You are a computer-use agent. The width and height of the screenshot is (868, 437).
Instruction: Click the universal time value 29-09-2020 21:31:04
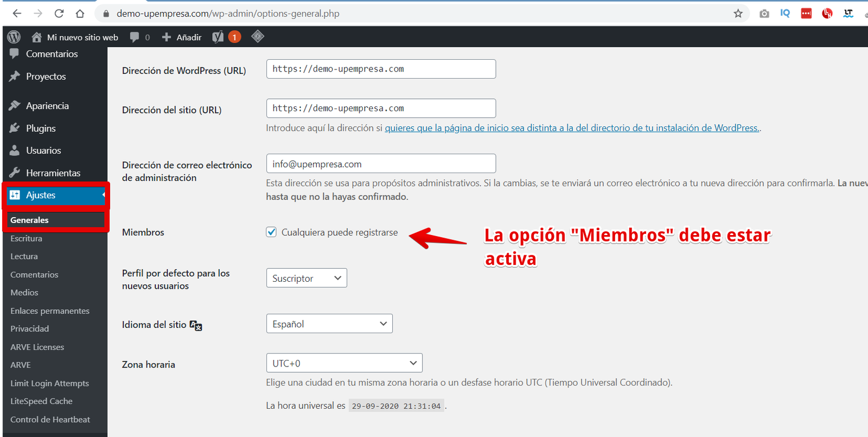click(x=397, y=406)
